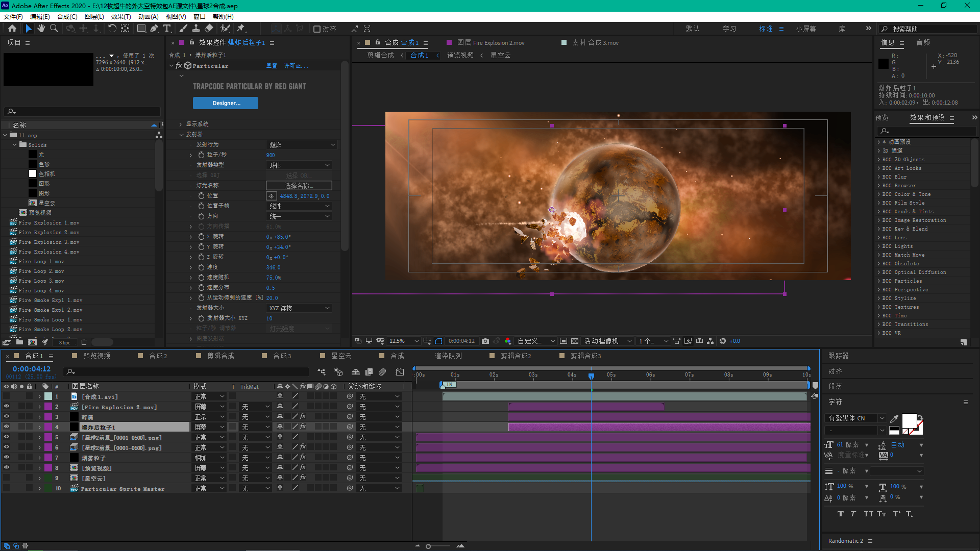Select the Rectangle shape tool
980x551 pixels.
(141, 29)
